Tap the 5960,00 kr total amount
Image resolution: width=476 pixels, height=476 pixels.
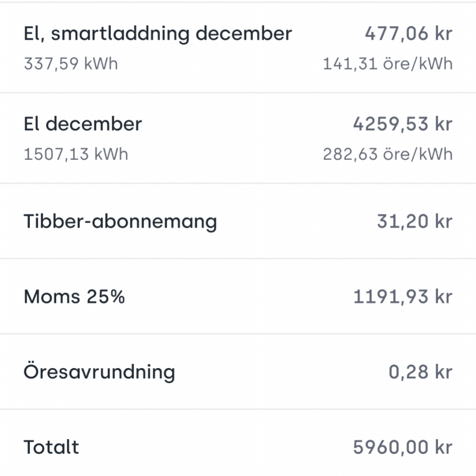[x=403, y=447]
